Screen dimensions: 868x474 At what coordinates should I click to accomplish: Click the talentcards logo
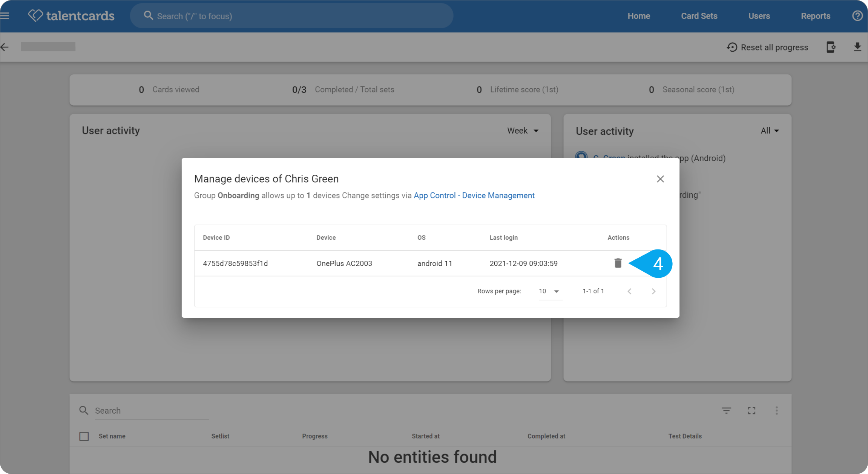[71, 16]
